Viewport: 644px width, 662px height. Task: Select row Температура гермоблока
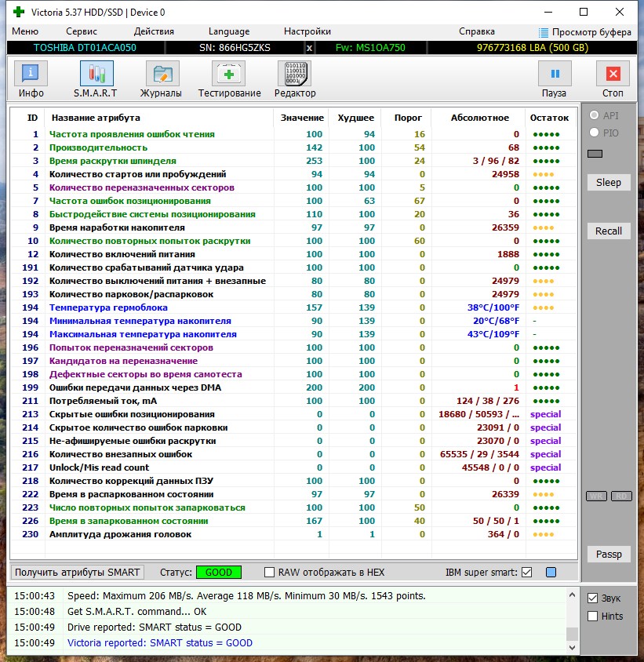pyautogui.click(x=293, y=307)
